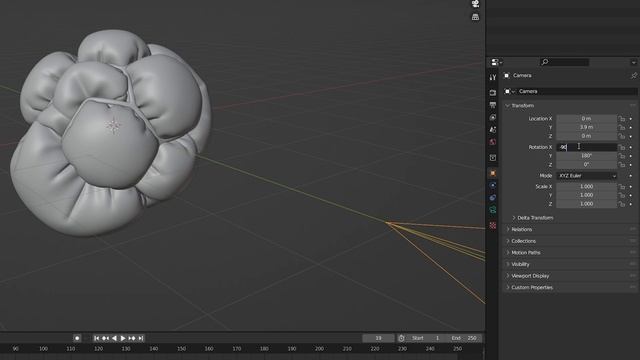Play the animation forward
Image resolution: width=640 pixels, height=360 pixels.
pos(123,338)
